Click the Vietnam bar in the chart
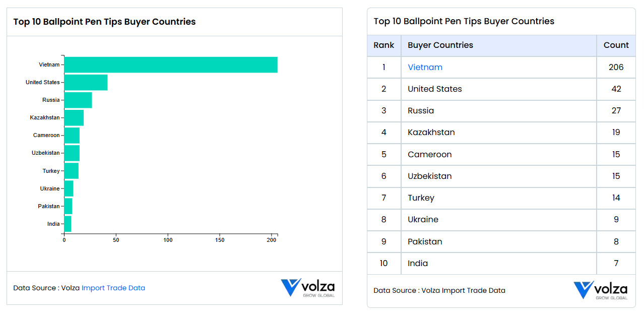Viewport: 644px width, 317px height. (x=171, y=65)
